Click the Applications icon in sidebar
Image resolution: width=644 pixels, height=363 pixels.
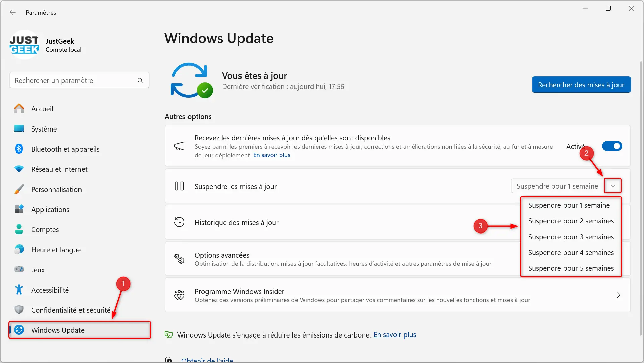(19, 209)
